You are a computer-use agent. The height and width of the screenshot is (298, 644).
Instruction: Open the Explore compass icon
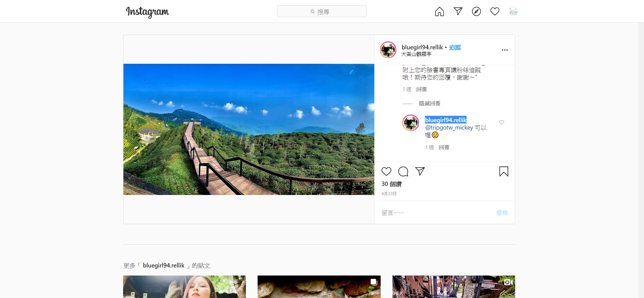click(476, 12)
